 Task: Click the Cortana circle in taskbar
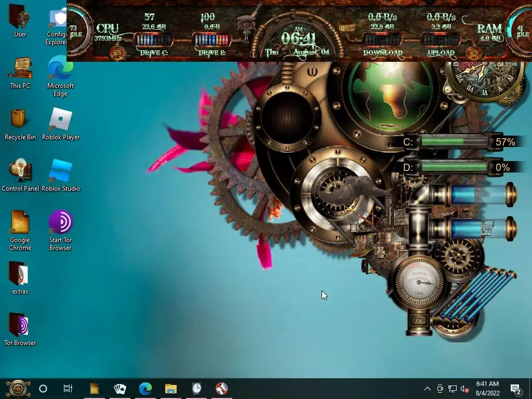(43, 389)
